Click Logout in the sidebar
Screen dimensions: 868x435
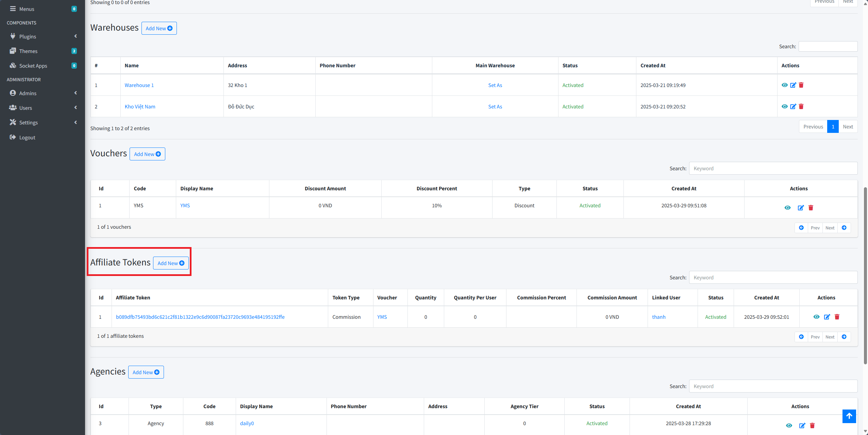[x=43, y=137]
